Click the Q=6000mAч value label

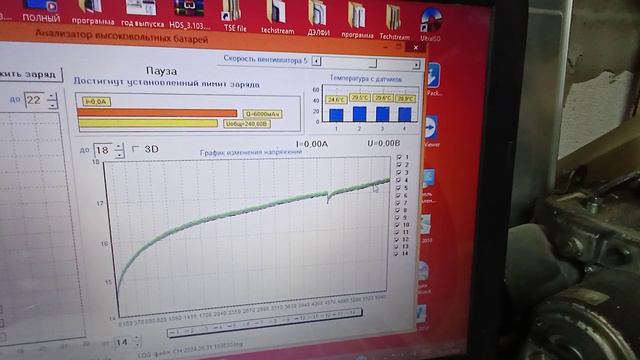(x=262, y=114)
